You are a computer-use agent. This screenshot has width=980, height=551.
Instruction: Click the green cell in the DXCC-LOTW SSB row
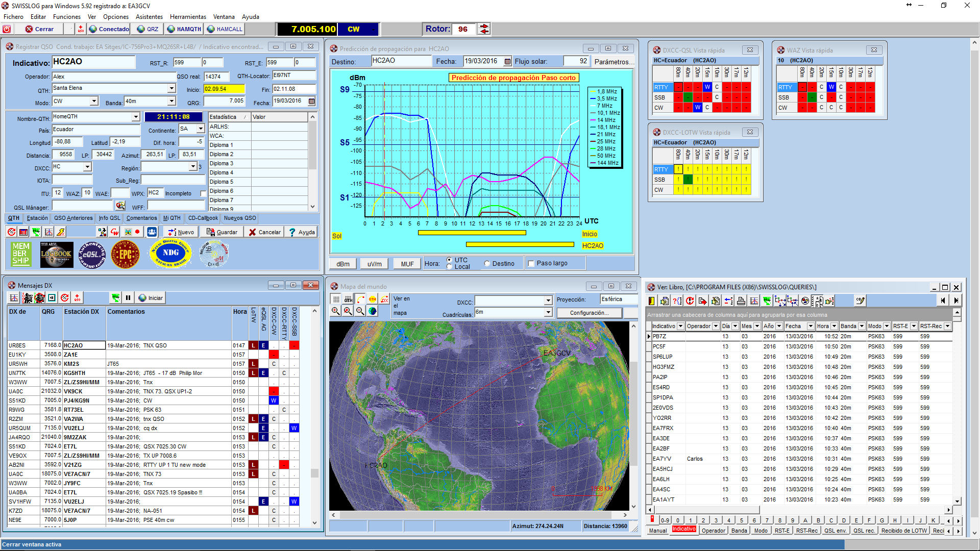[688, 180]
